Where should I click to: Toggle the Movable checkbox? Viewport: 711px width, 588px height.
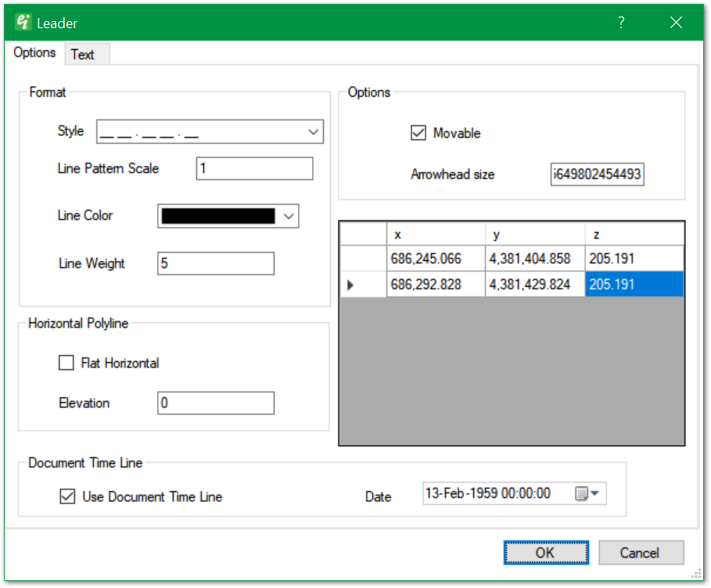418,133
